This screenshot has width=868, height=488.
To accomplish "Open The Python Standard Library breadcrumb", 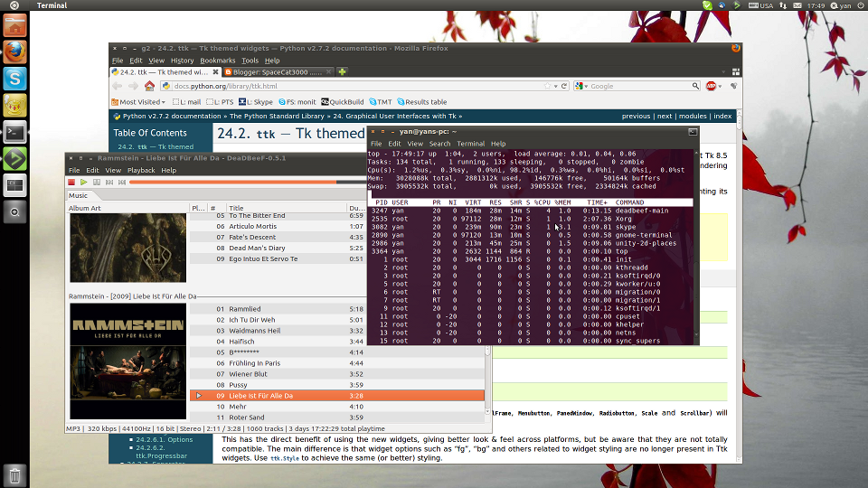I will click(x=277, y=117).
